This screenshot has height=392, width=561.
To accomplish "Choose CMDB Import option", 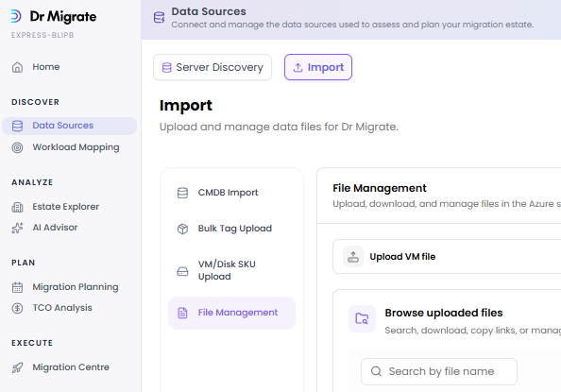I will (x=231, y=193).
